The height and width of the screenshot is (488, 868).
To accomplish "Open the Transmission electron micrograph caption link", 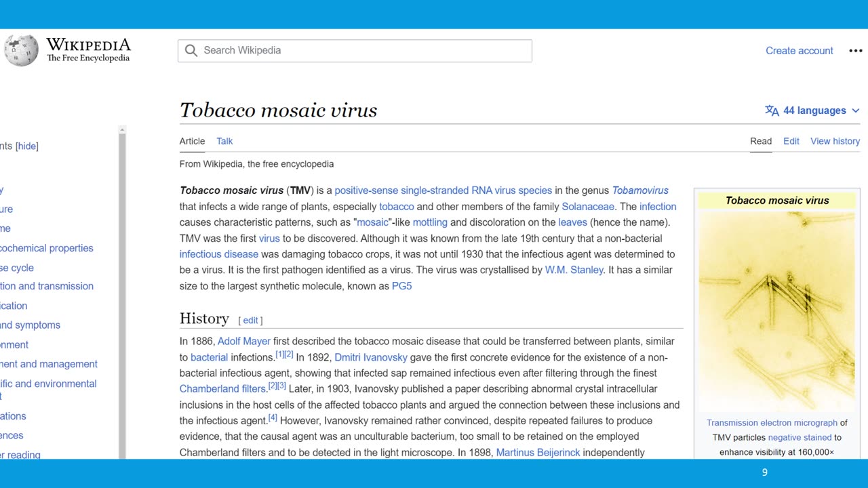I will tap(772, 423).
